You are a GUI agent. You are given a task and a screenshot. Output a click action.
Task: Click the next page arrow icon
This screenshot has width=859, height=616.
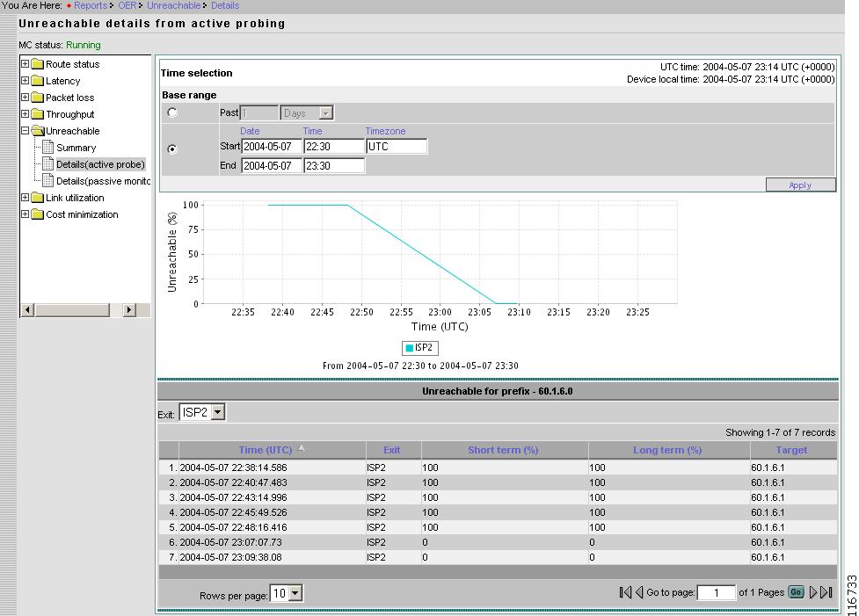point(813,592)
